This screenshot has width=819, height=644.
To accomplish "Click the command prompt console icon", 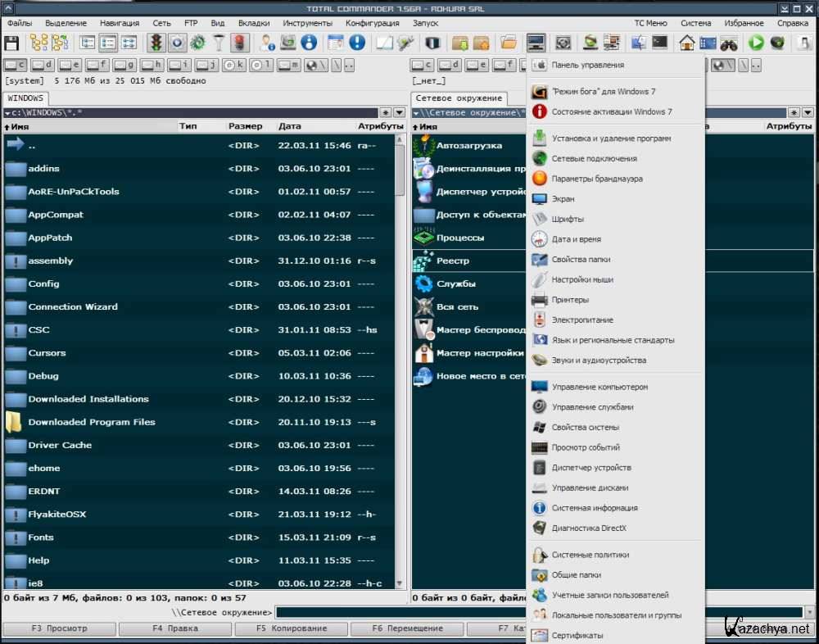I will pos(659,43).
